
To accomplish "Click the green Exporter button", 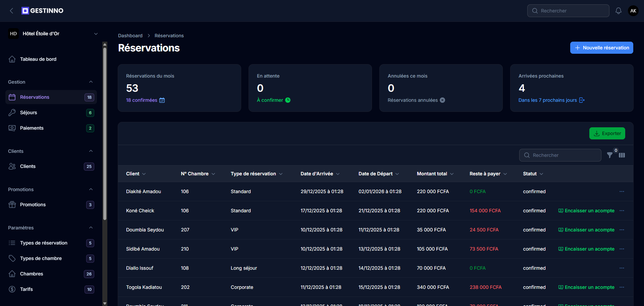I will click(607, 133).
